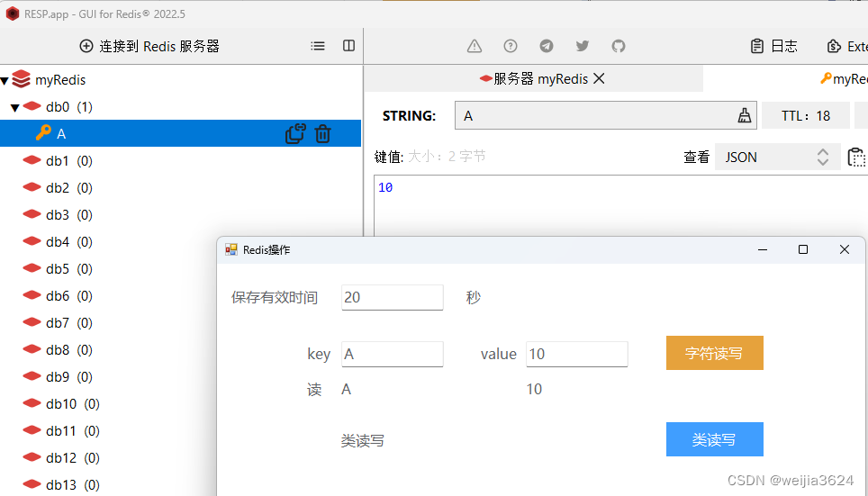The width and height of the screenshot is (868, 496).
Task: Select the db10 (0) database
Action: pos(73,403)
